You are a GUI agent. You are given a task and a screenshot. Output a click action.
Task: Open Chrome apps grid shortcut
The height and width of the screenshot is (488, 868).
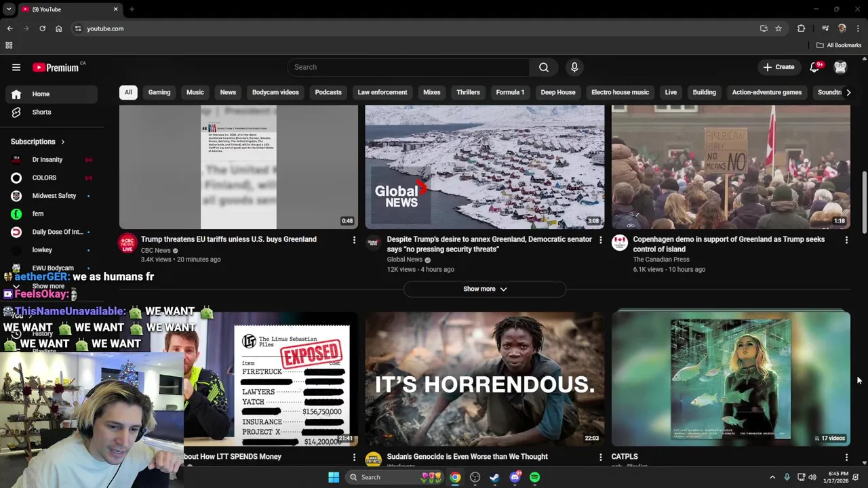[9, 45]
